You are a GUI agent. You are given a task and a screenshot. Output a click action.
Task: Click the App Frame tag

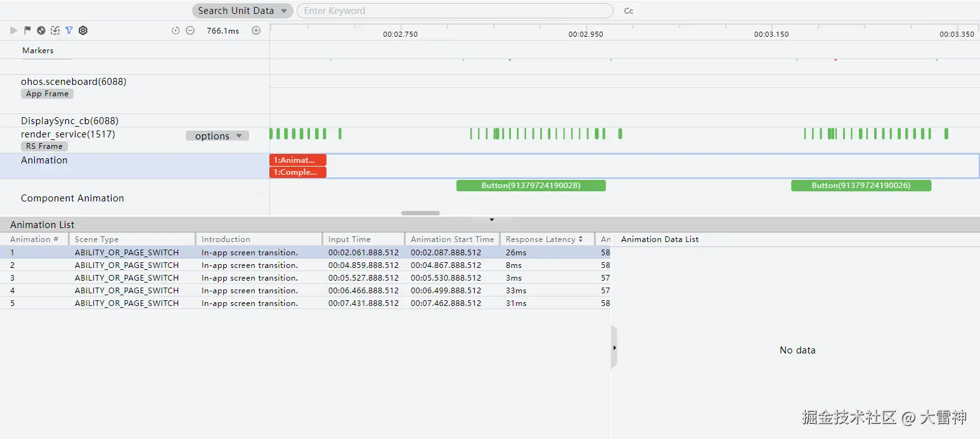pos(48,94)
